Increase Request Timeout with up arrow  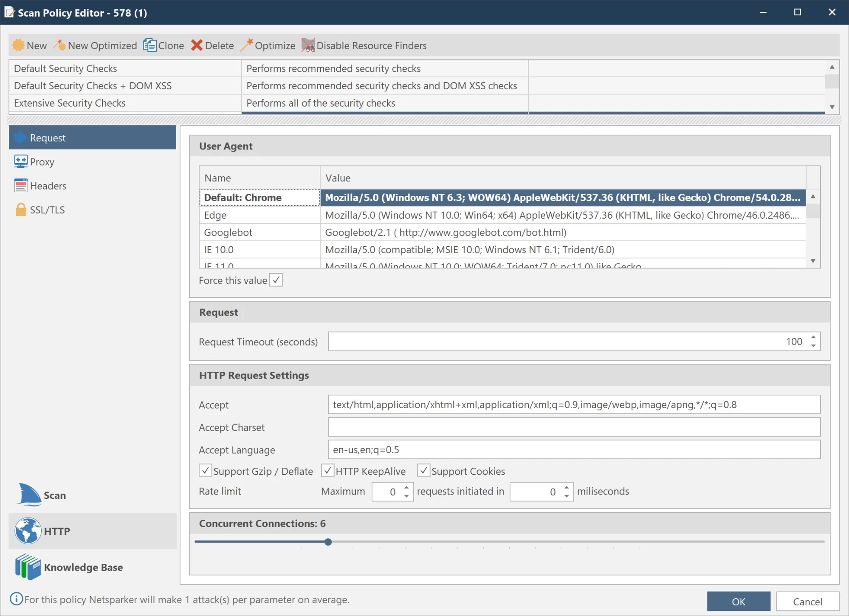coord(813,338)
